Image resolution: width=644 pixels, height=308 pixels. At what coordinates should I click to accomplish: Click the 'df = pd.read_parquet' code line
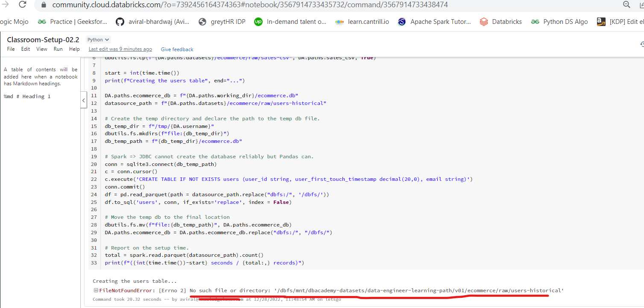point(217,195)
